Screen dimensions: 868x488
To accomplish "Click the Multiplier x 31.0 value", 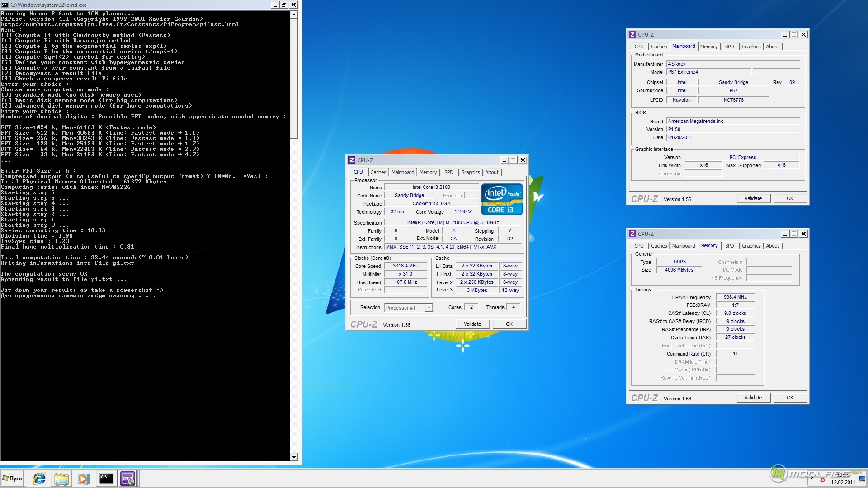I will click(x=406, y=274).
